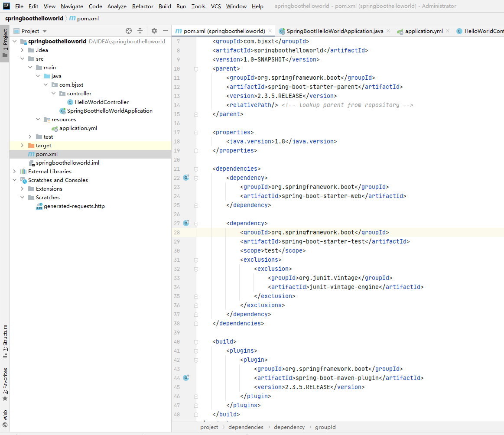Collapse the resources folder
Viewport: 504px width, 435px height.
click(38, 120)
